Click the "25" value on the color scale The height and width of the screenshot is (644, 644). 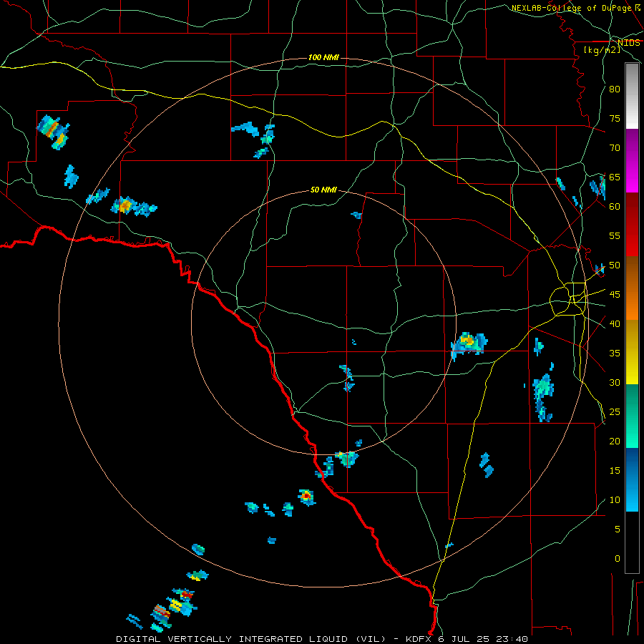coord(615,412)
